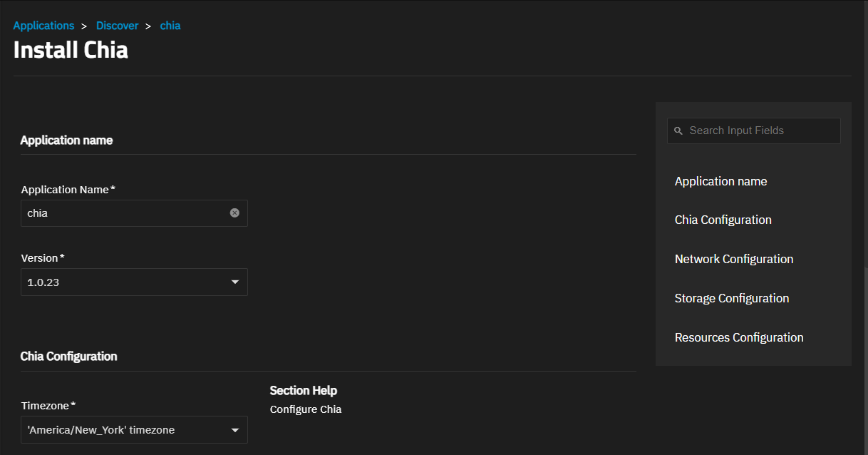868x455 pixels.
Task: Click the chia breadcrumb link
Action: [x=170, y=26]
